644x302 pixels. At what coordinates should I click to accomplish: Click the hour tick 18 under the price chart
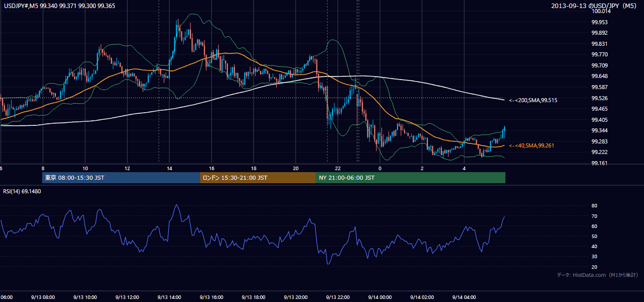pyautogui.click(x=253, y=168)
